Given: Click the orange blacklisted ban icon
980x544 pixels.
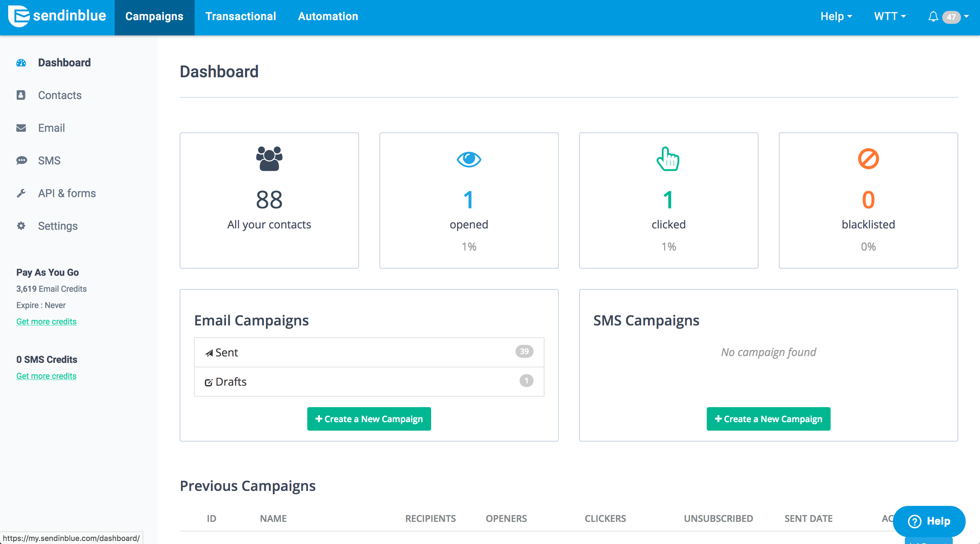Looking at the screenshot, I should tap(868, 159).
